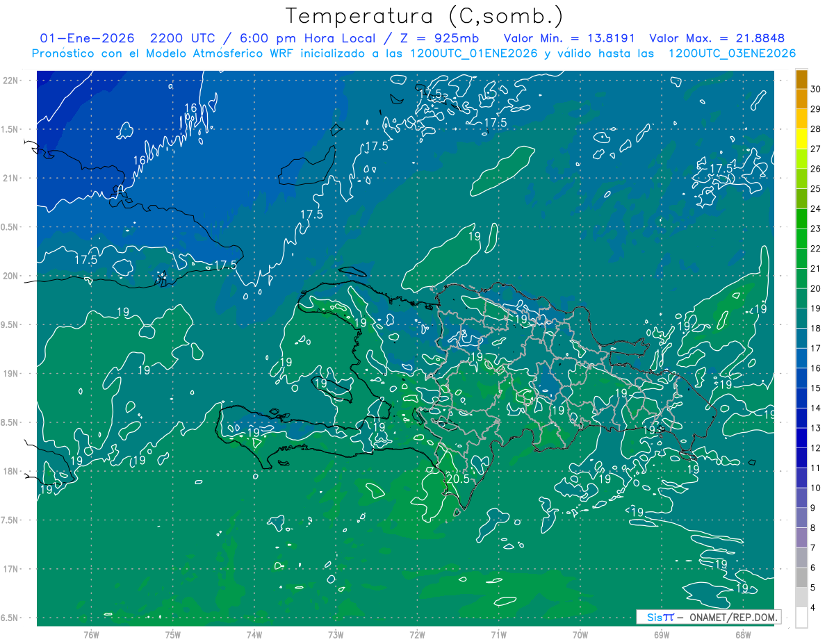834x644 pixels.
Task: Pick the lavender swatch between 7 and 8
Action: pyautogui.click(x=801, y=538)
